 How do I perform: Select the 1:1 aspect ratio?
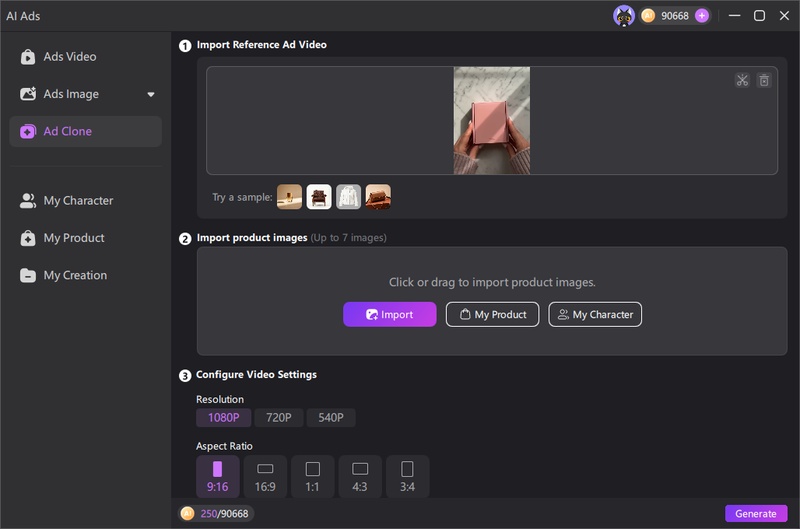(x=312, y=476)
